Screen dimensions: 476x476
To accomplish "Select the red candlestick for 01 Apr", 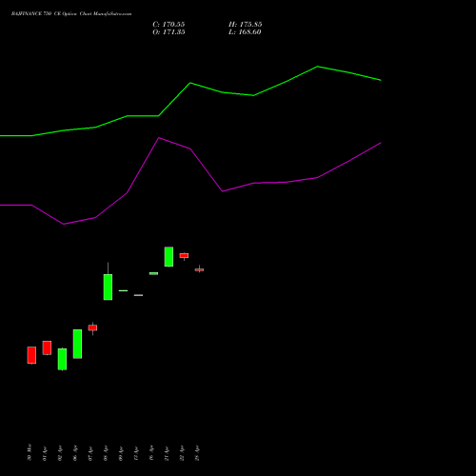I will coord(47,347).
